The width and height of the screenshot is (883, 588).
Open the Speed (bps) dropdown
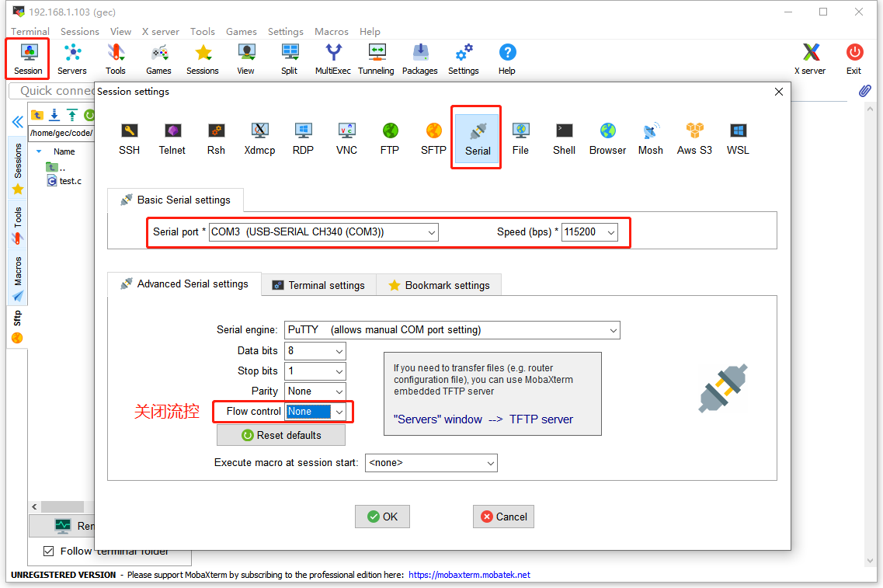(589, 232)
